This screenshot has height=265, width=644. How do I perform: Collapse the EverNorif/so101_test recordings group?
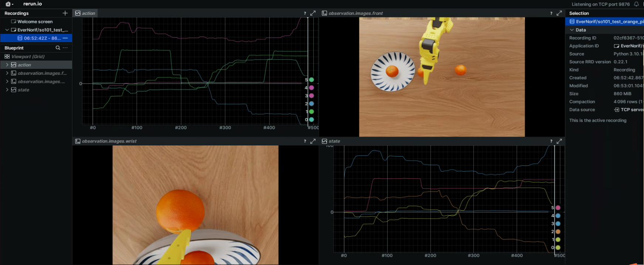7,30
